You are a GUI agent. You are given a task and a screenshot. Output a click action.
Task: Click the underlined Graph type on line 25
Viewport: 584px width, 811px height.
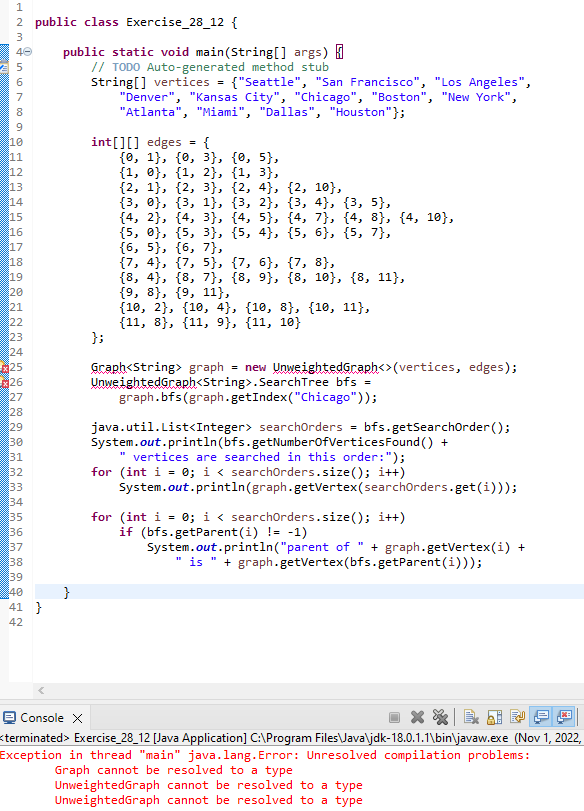(x=109, y=367)
